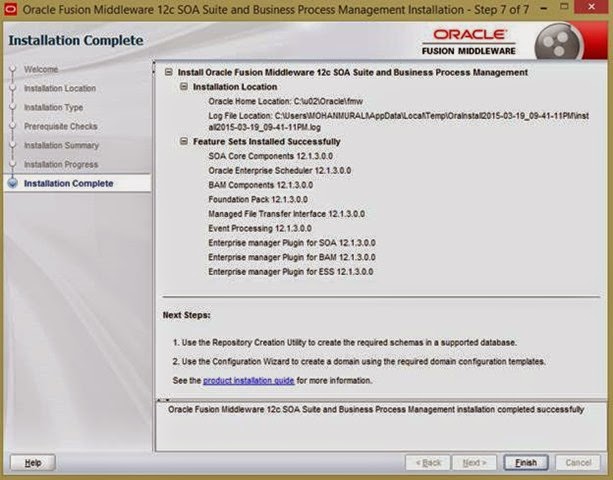Select Enterprise manager Plugin for BAM row
Image resolution: width=613 pixels, height=480 pixels.
tap(292, 257)
